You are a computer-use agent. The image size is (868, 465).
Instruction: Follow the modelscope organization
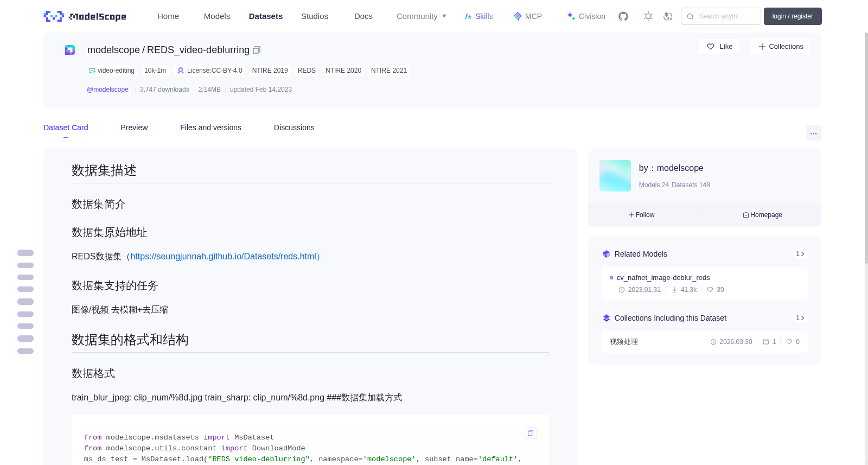pos(642,215)
